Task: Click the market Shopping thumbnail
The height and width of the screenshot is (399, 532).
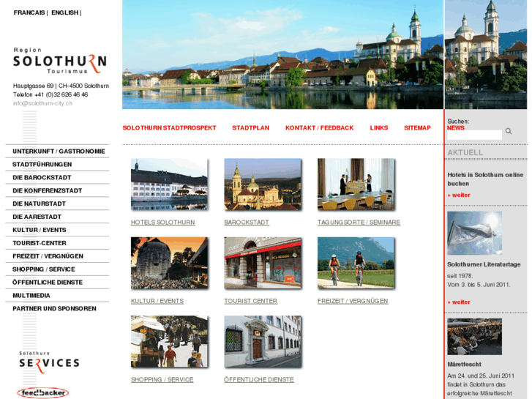Action: [169, 341]
